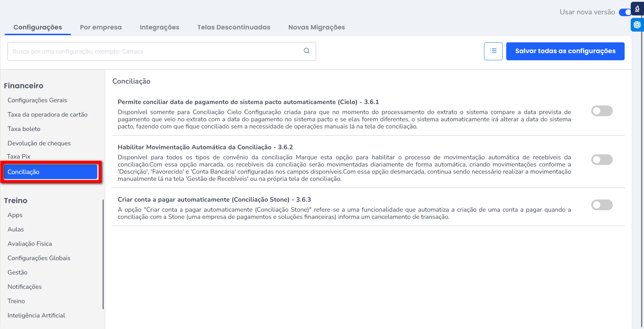Switch to the Por empresa tab
This screenshot has height=329, width=644.
pos(100,27)
